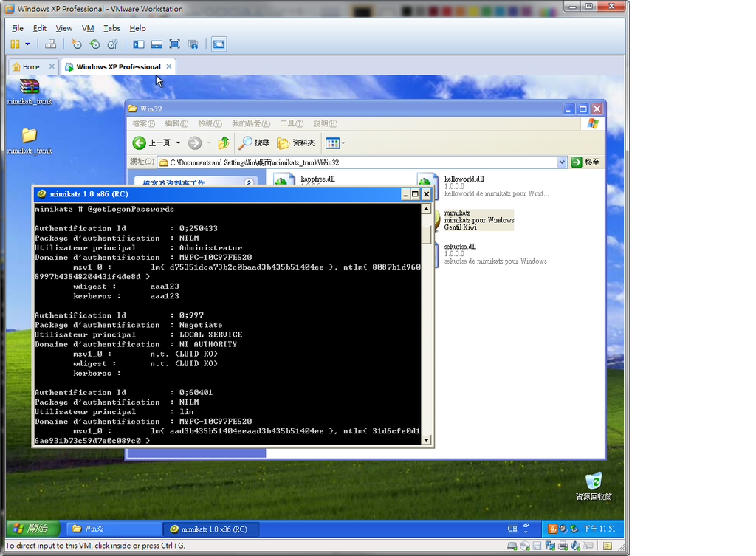Toggle the thumbnail bar icon in VMware toolbar

pyautogui.click(x=157, y=44)
